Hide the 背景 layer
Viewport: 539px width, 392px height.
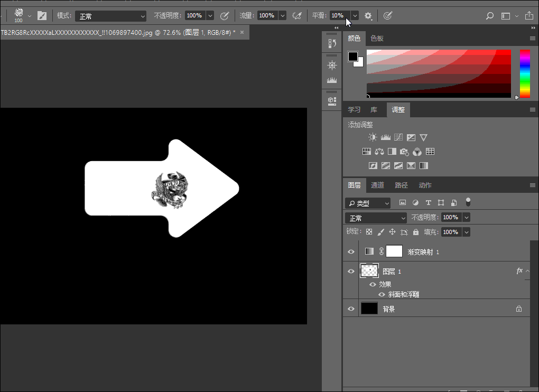351,309
